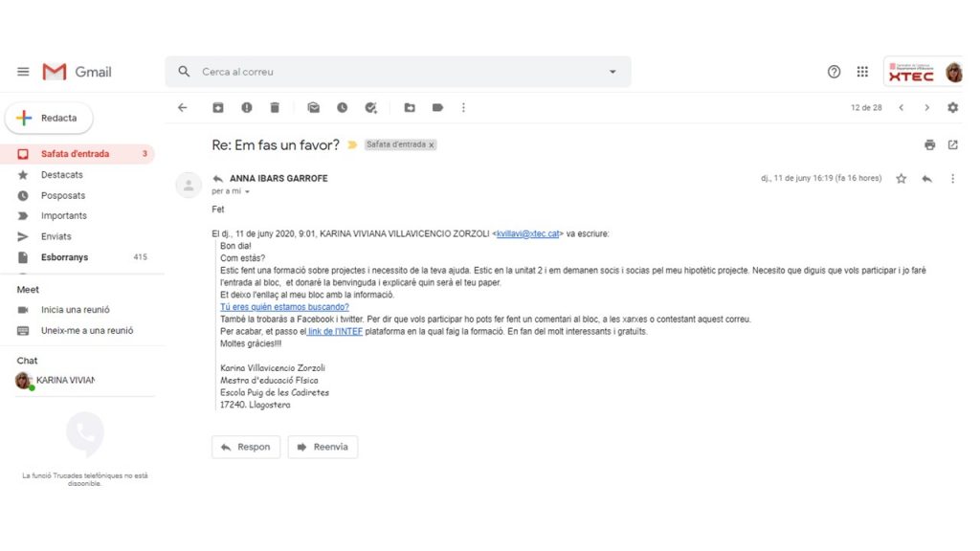Print the whole conversation
The image size is (980, 551).
click(x=929, y=145)
